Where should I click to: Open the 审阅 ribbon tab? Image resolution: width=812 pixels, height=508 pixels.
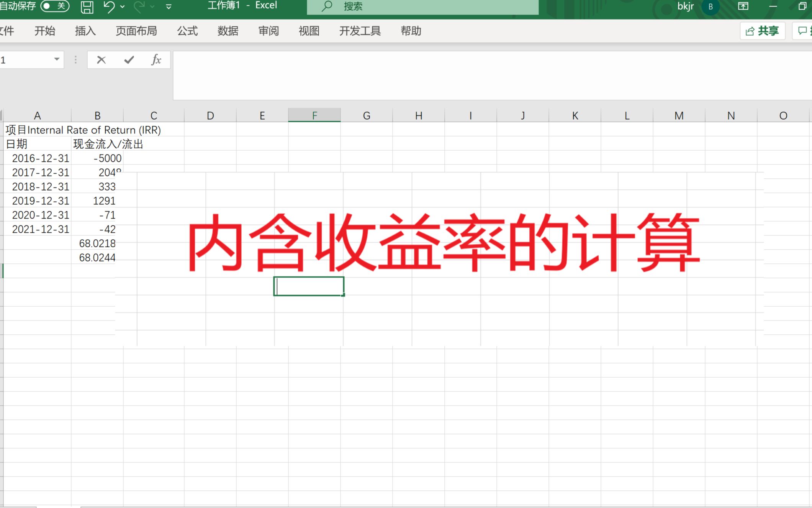pos(268,31)
